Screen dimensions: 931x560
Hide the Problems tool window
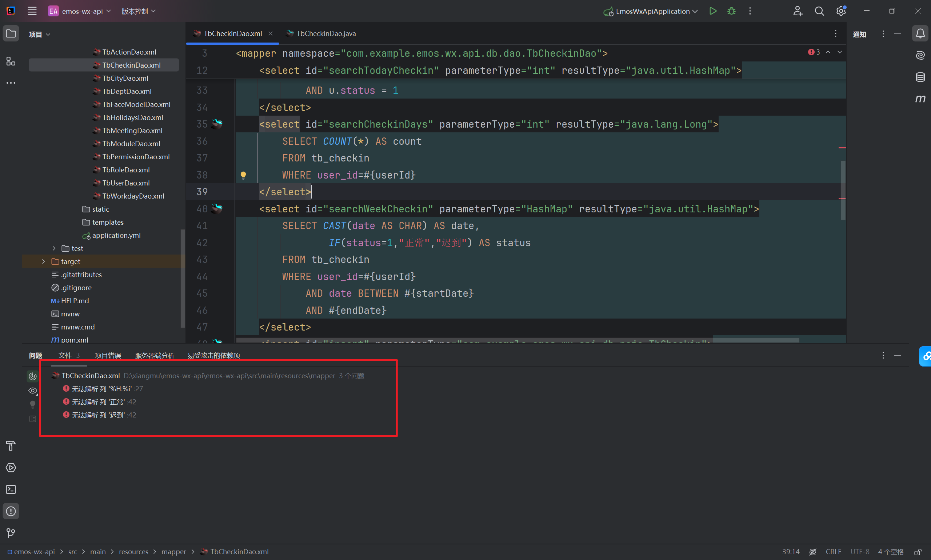[x=898, y=355]
